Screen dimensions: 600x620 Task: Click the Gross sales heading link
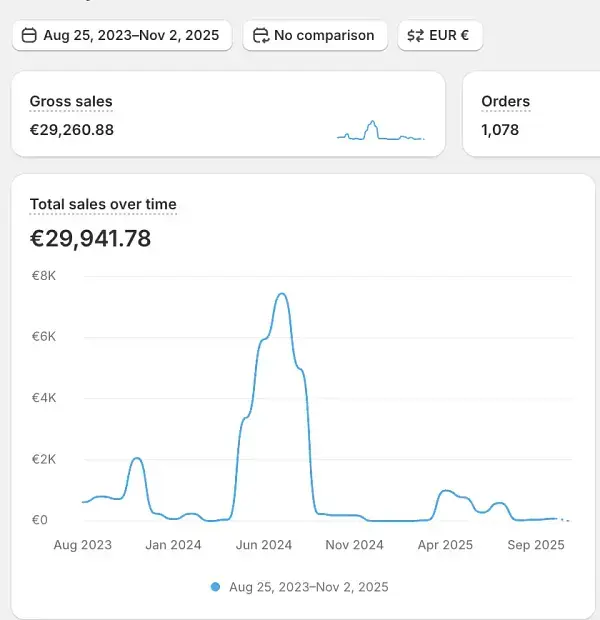[x=71, y=101]
